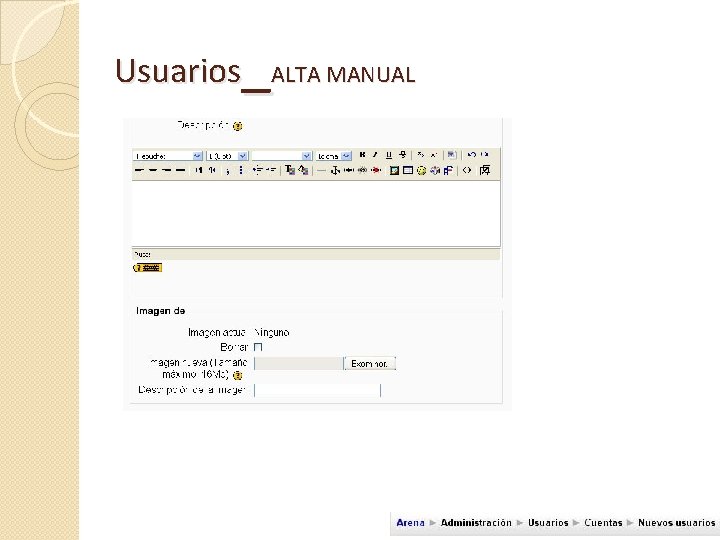Go to Administración in the breadcrumb
The width and height of the screenshot is (720, 540).
click(x=476, y=523)
